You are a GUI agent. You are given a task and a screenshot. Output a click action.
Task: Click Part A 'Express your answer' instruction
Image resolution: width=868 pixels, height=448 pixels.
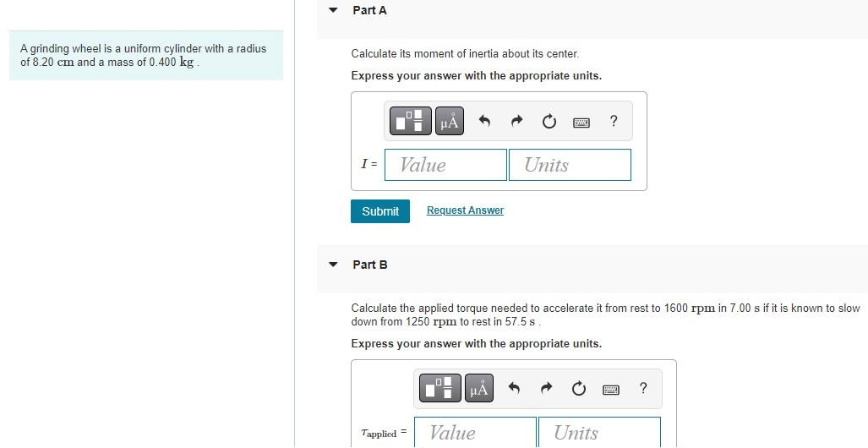[x=476, y=76]
